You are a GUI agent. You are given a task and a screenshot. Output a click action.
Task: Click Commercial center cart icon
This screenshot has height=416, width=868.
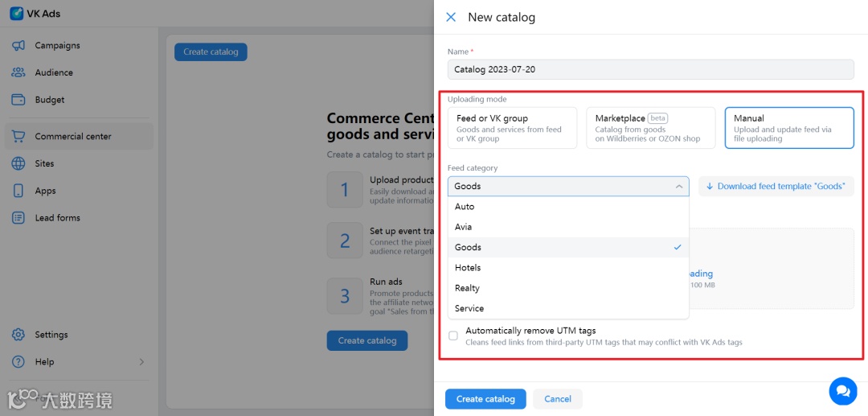point(18,136)
